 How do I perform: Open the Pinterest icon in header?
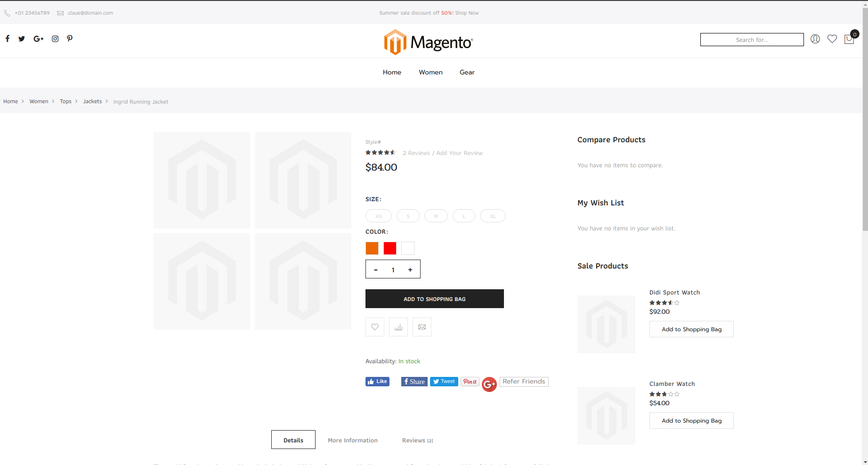(70, 39)
